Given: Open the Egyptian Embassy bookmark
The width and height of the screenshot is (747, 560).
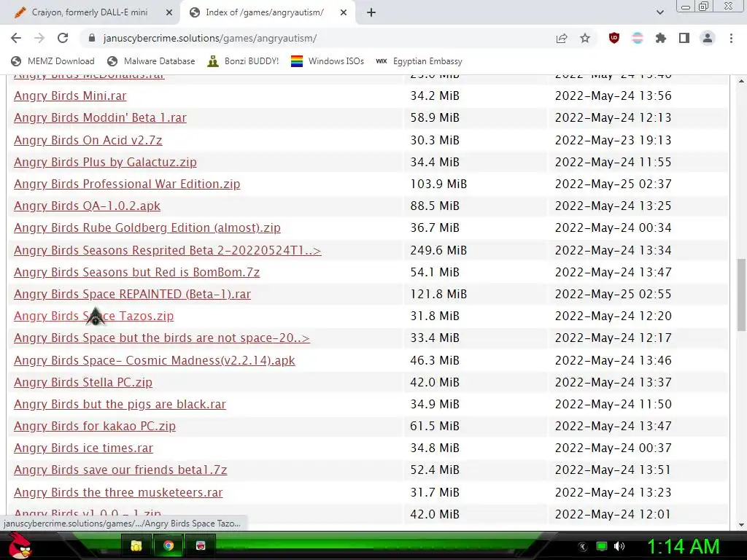Looking at the screenshot, I should click(x=419, y=61).
